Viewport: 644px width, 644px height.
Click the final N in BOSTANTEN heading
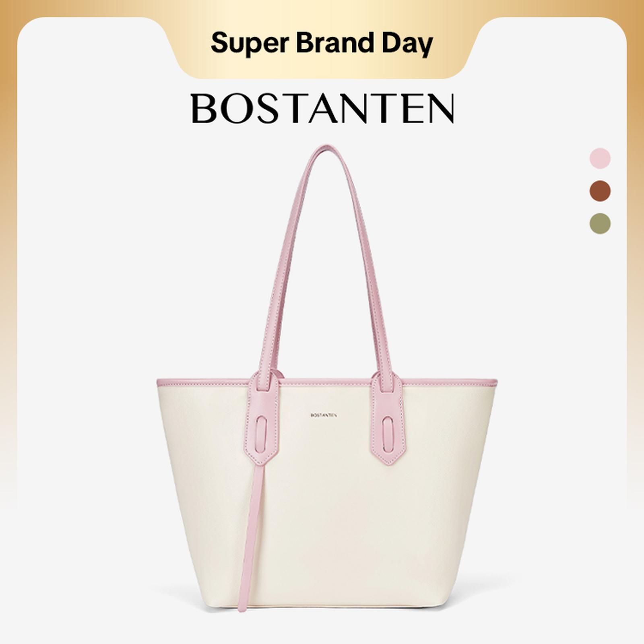(440, 108)
